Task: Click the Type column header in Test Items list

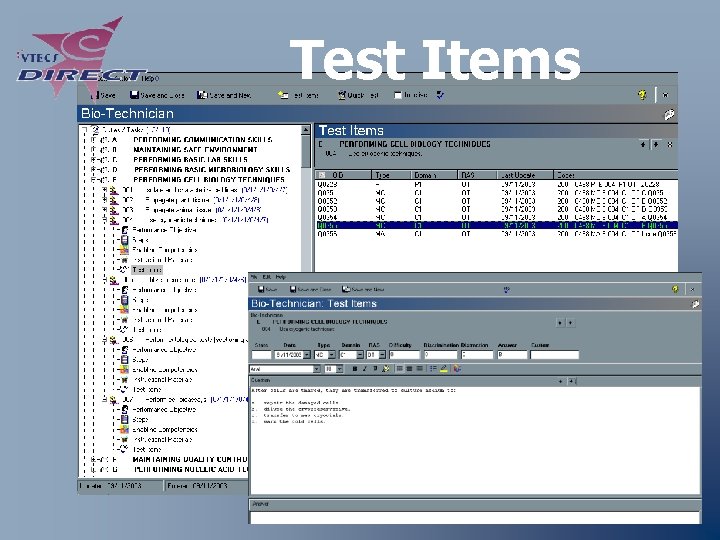Action: 391,175
